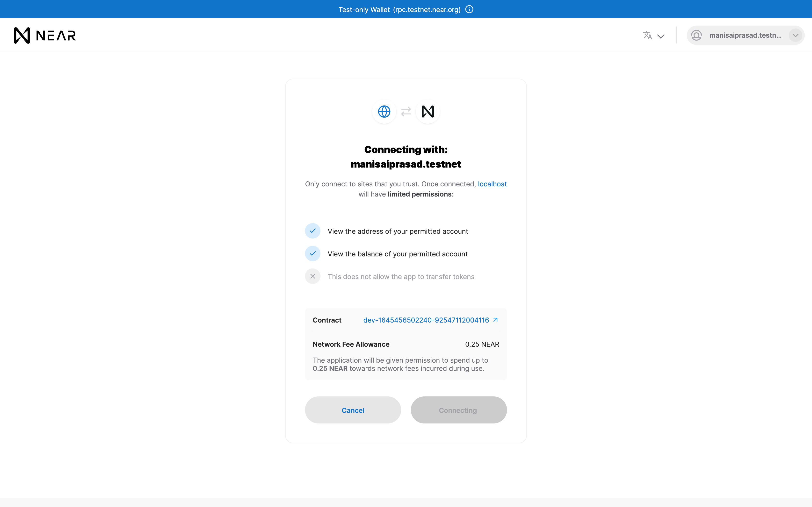Image resolution: width=812 pixels, height=507 pixels.
Task: Click the Cancel button
Action: click(353, 410)
